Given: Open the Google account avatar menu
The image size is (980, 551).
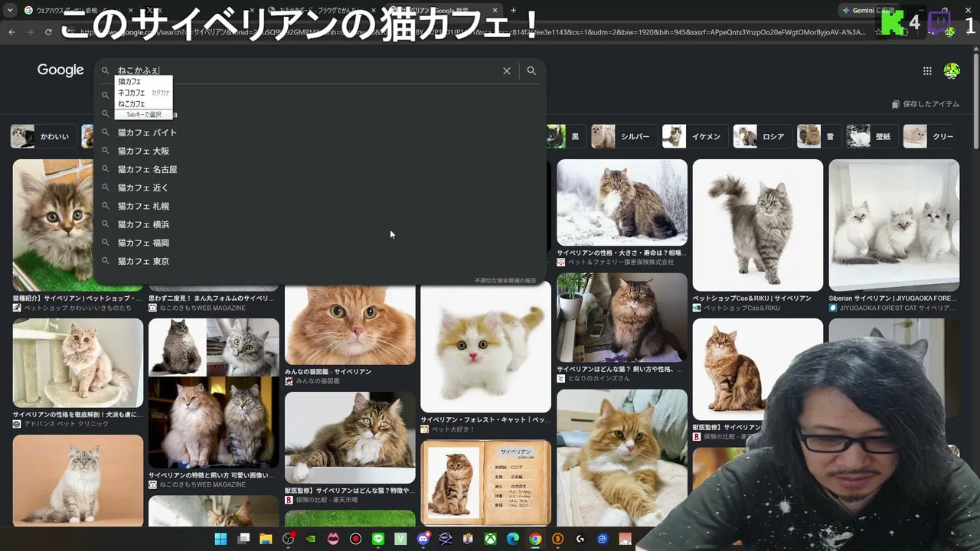Looking at the screenshot, I should (952, 70).
